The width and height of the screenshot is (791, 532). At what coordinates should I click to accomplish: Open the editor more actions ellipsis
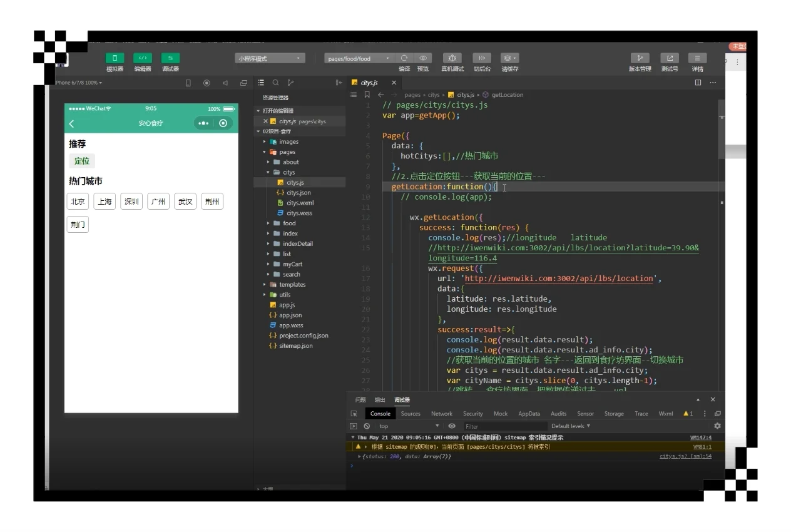[x=713, y=83]
